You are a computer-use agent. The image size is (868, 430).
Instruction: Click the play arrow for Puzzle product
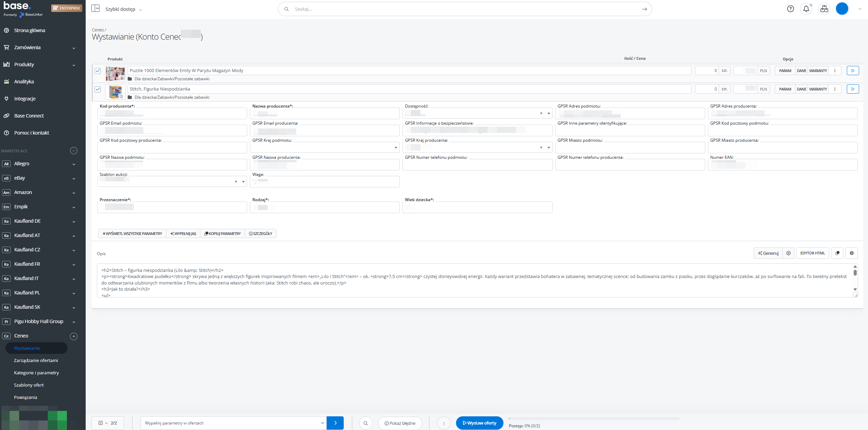(853, 71)
